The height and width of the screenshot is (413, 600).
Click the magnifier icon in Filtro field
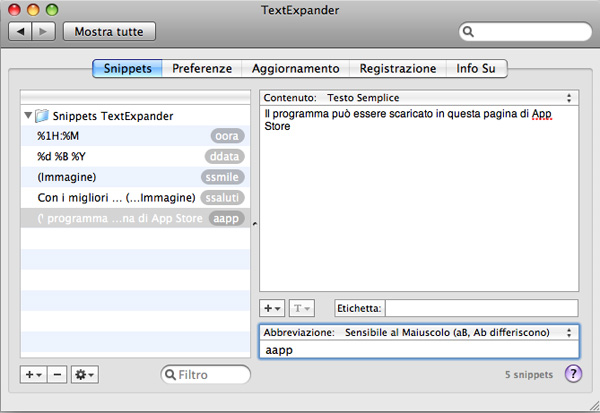coord(170,374)
